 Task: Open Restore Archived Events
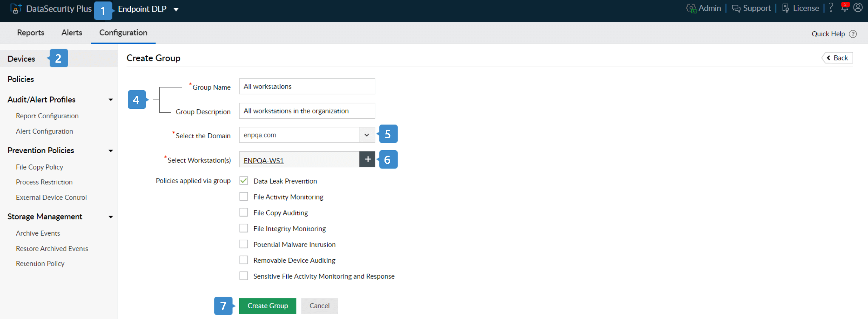pyautogui.click(x=52, y=249)
